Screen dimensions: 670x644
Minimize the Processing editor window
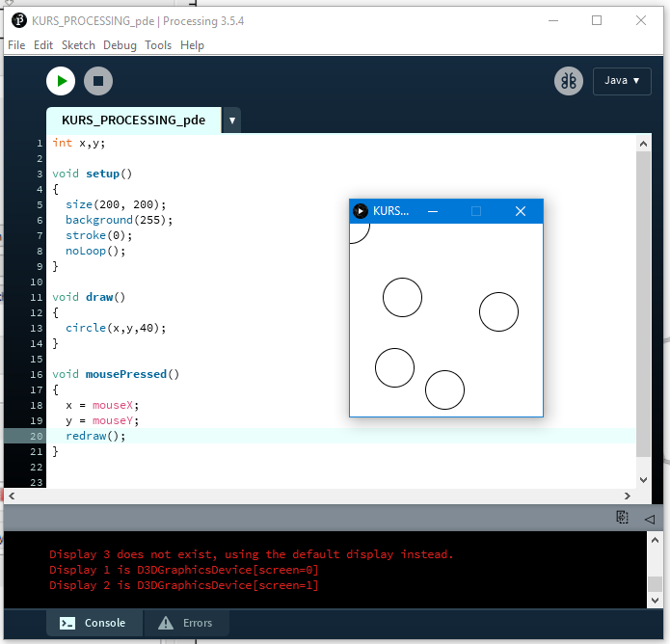pos(553,20)
